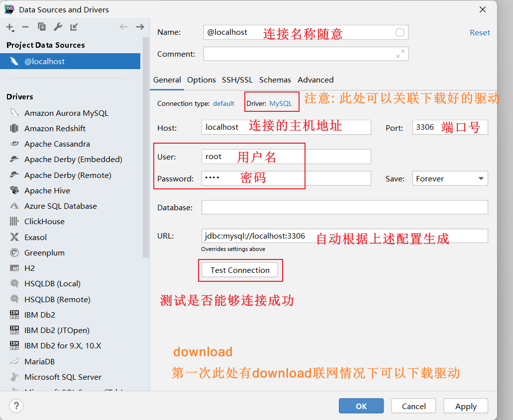The width and height of the screenshot is (513, 420).
Task: Click the default connection type link
Action: (x=223, y=103)
